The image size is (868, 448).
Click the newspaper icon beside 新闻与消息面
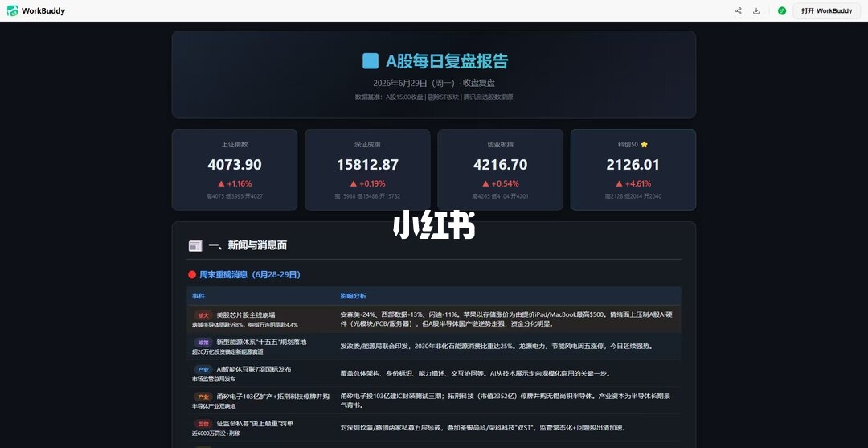(x=195, y=246)
